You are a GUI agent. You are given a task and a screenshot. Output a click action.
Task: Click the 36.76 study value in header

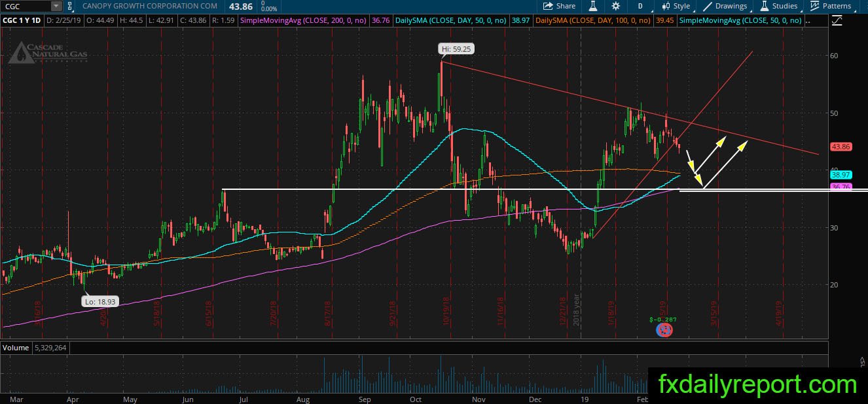coord(380,21)
